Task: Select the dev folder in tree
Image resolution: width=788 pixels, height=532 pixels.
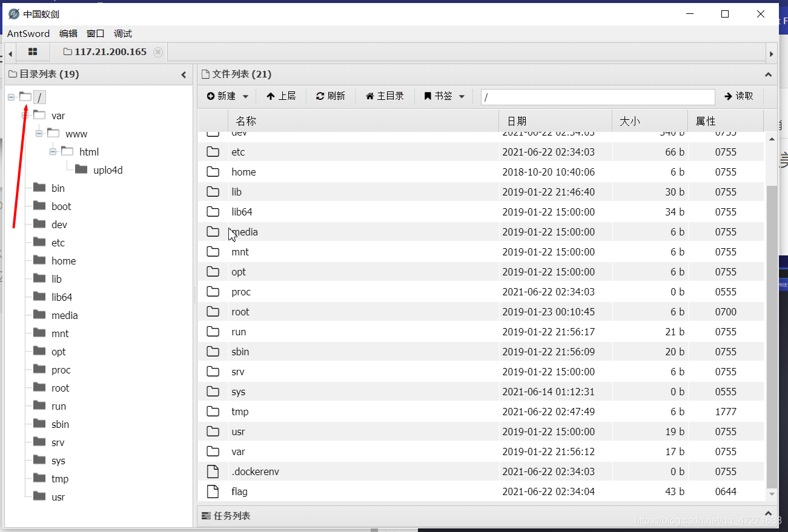Action: [x=59, y=225]
